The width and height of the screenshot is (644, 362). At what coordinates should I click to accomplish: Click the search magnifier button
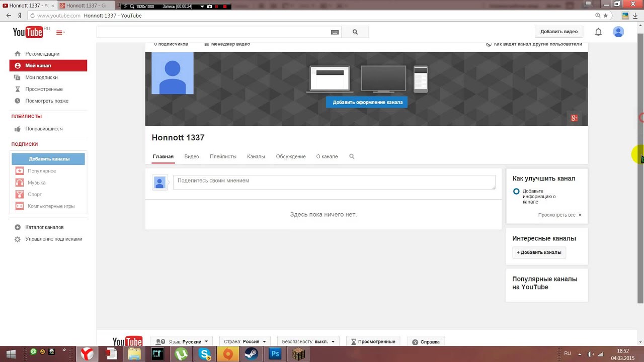(355, 32)
